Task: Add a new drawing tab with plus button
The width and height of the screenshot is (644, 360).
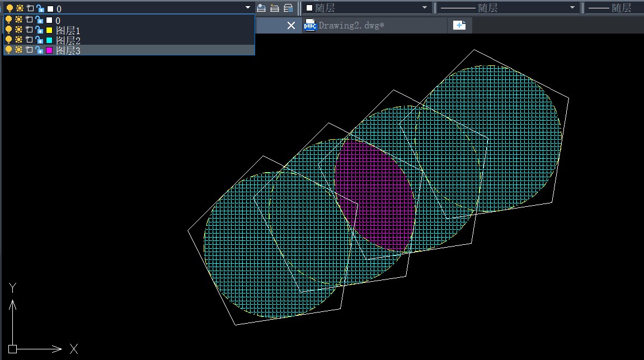Action: click(459, 26)
